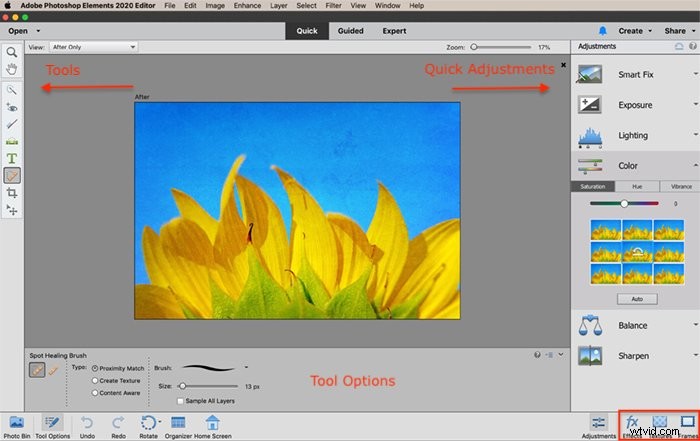
Task: Collapse Tool Options with the chevron
Action: [561, 355]
